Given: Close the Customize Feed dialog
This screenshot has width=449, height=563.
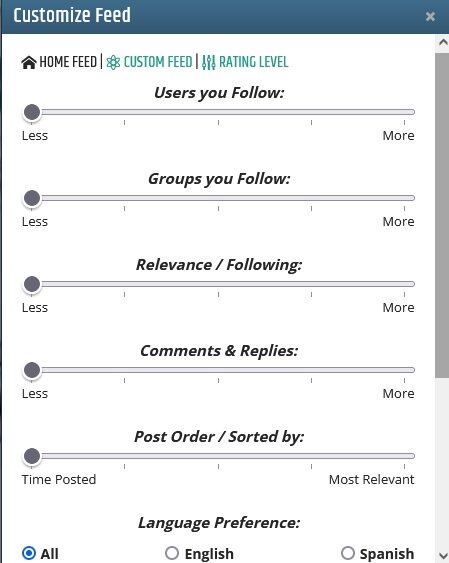Looking at the screenshot, I should click(x=430, y=17).
